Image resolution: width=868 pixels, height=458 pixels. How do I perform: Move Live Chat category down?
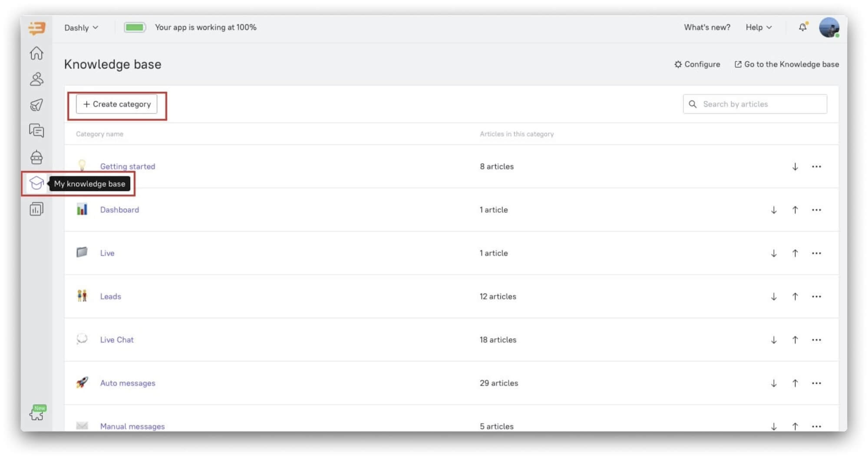tap(773, 340)
